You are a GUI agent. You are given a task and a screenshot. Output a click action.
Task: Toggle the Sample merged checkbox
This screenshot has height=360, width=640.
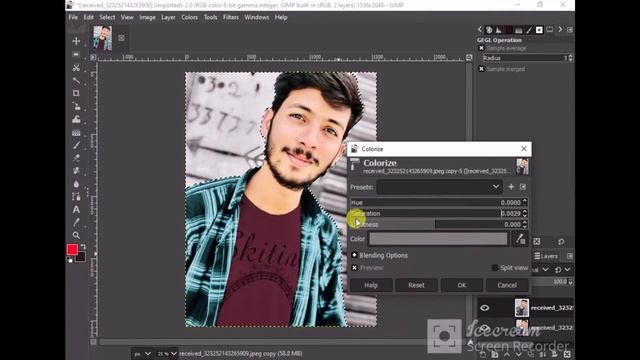pos(481,69)
